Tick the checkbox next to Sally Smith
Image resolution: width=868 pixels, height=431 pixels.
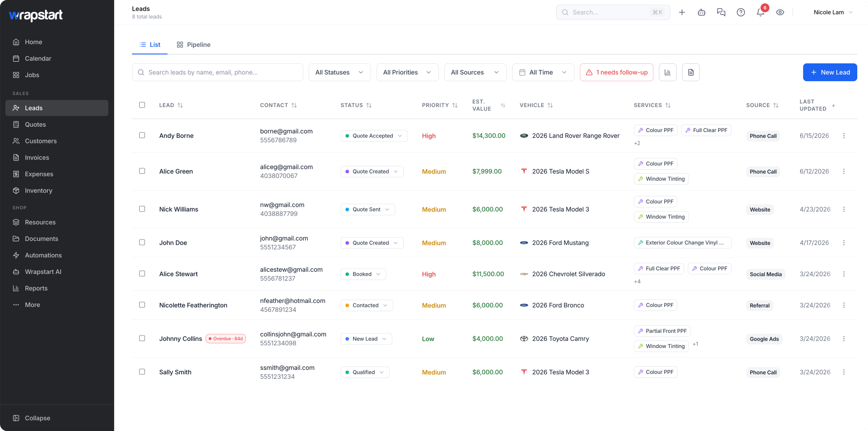pyautogui.click(x=142, y=372)
